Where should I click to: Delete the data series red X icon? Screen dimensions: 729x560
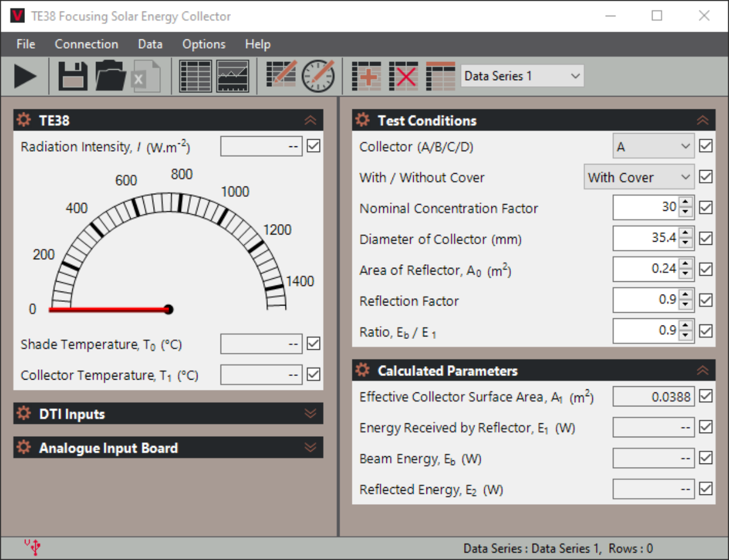(x=403, y=77)
